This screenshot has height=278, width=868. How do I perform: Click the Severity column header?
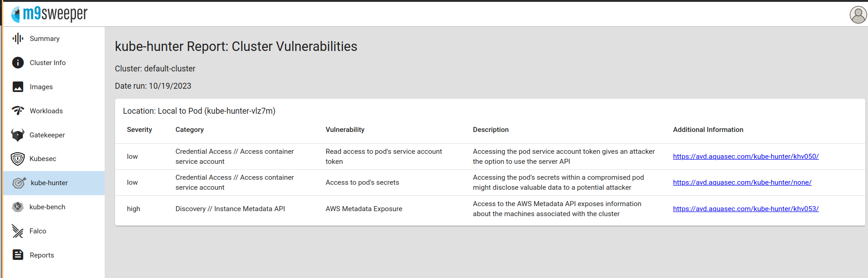[139, 130]
